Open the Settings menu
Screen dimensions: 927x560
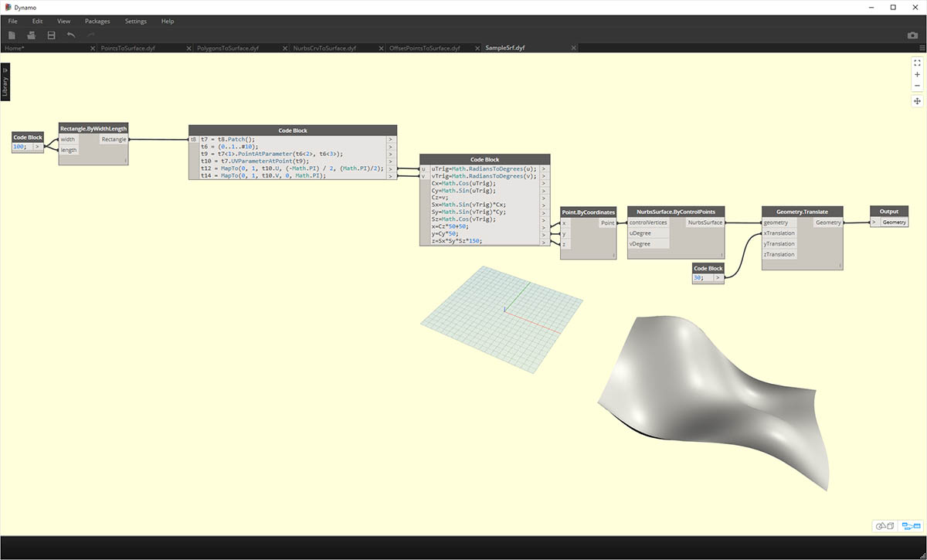click(x=136, y=21)
